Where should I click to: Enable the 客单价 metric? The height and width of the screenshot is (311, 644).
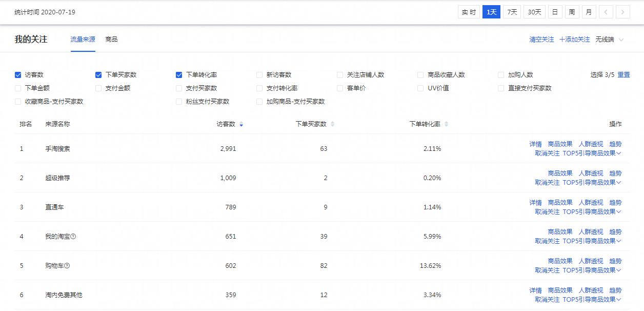coord(340,88)
